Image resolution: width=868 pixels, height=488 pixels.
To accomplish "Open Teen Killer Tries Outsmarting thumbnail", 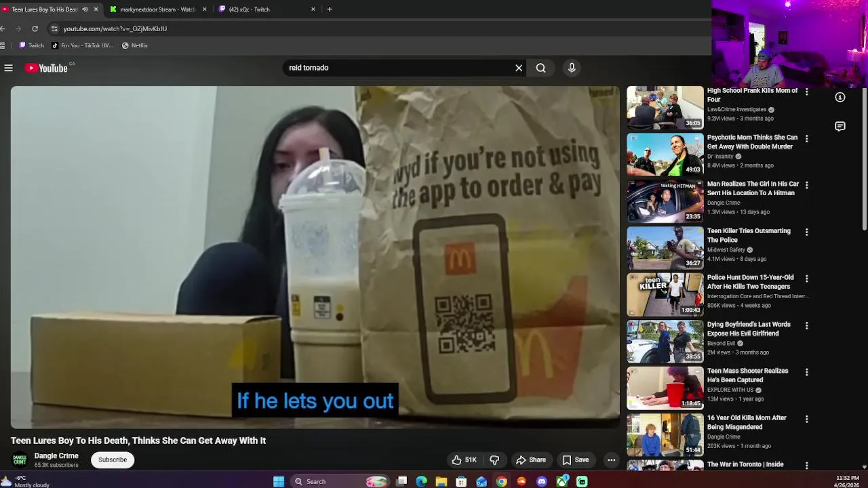I will click(x=665, y=248).
